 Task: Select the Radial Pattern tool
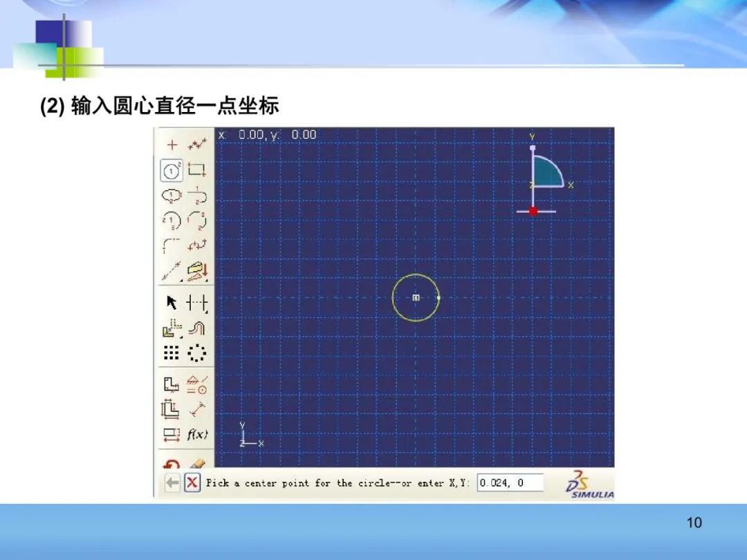coord(198,353)
